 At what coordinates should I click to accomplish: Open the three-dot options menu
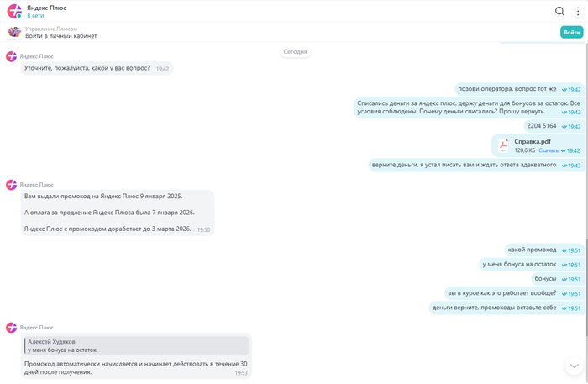(x=578, y=12)
